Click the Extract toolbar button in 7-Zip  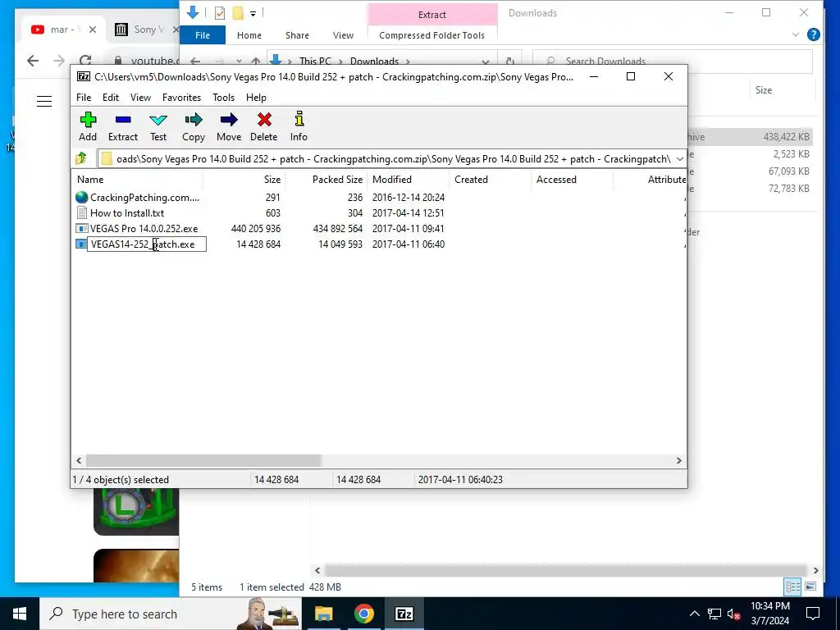pos(123,127)
